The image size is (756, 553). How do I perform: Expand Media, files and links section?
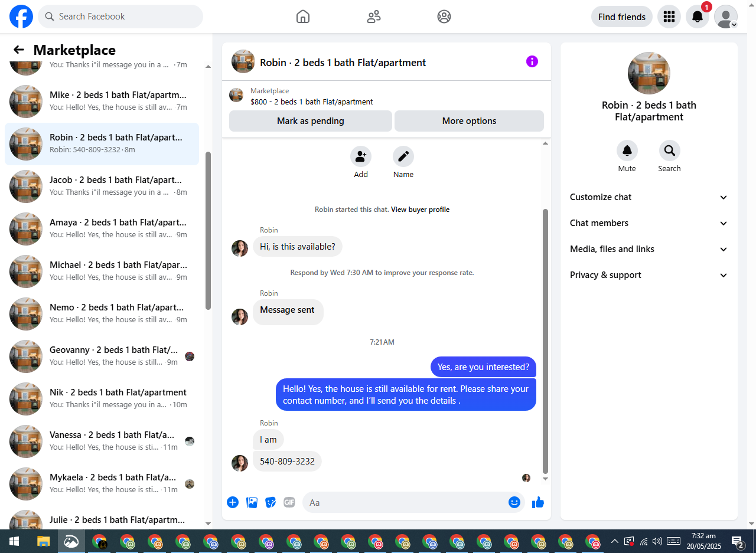point(649,249)
